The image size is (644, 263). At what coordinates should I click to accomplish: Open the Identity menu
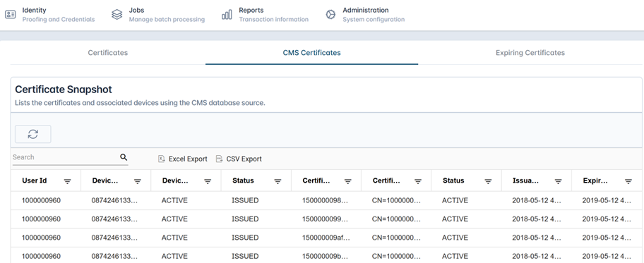coord(49,15)
